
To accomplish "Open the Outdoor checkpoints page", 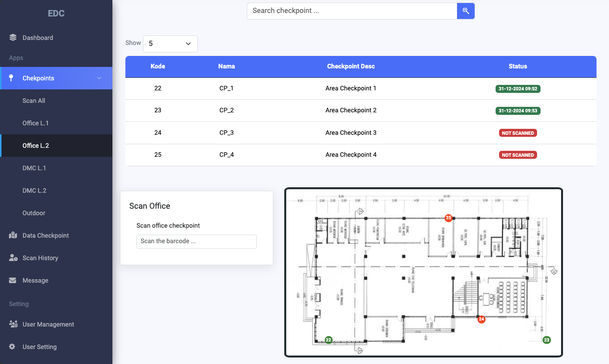I will pyautogui.click(x=34, y=213).
